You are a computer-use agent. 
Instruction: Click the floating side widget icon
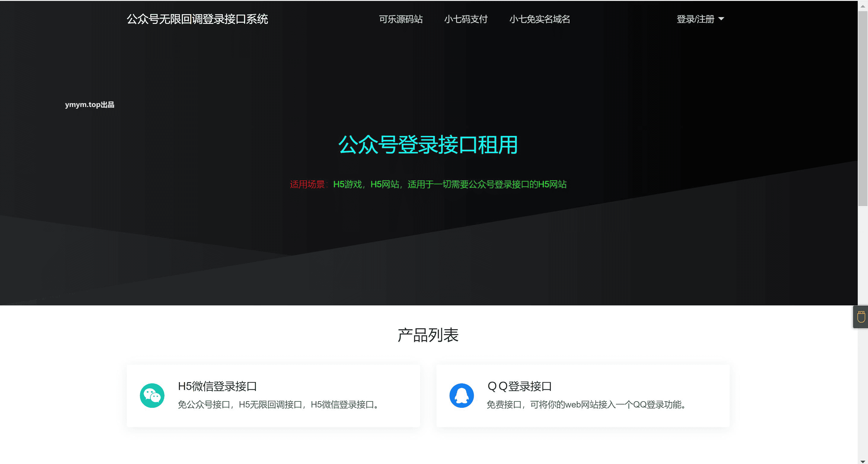(861, 317)
